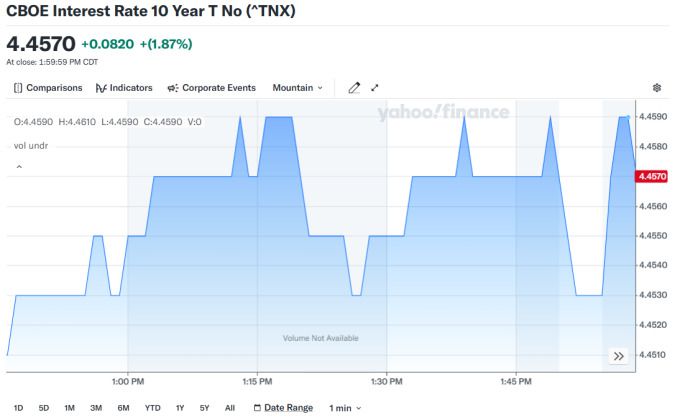The image size is (680, 420).
Task: Switch to the 5D range
Action: pos(44,408)
